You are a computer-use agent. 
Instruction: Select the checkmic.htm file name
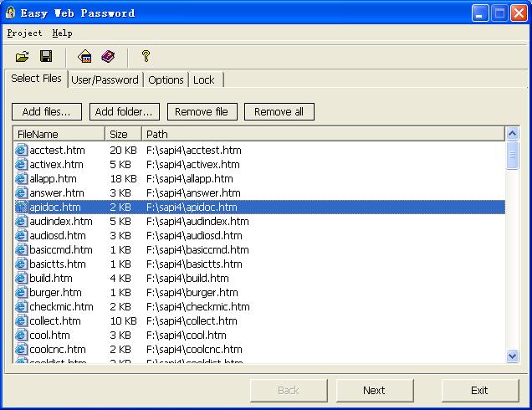[61, 307]
